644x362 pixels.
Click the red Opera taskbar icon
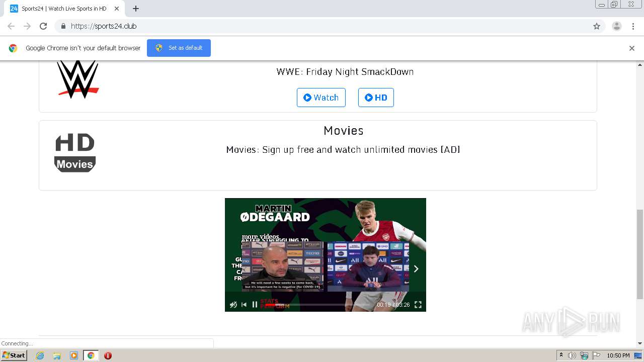click(x=108, y=355)
